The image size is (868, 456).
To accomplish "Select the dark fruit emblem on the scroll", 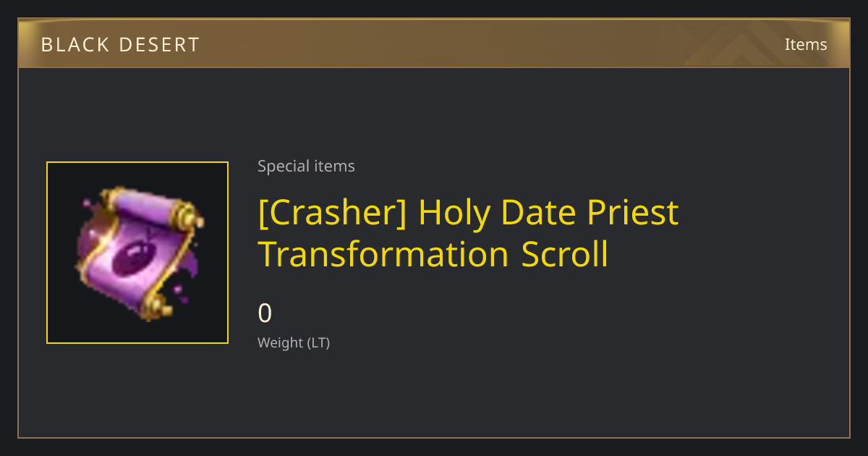I will point(134,257).
